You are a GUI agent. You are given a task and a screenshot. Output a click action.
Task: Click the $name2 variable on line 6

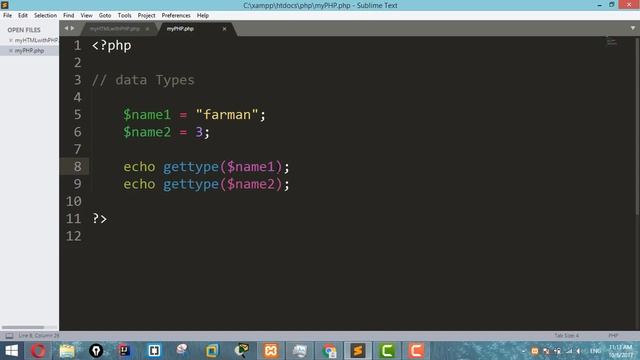[147, 132]
